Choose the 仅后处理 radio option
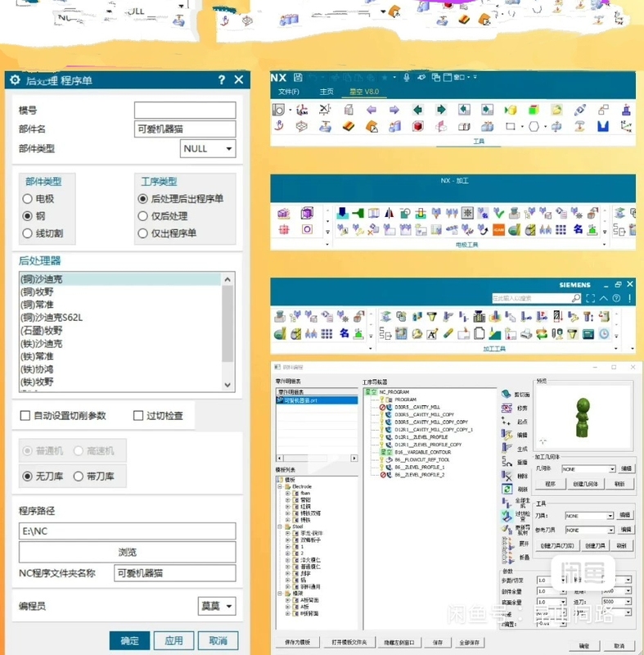Screen dimensions: 644x655 [142, 216]
